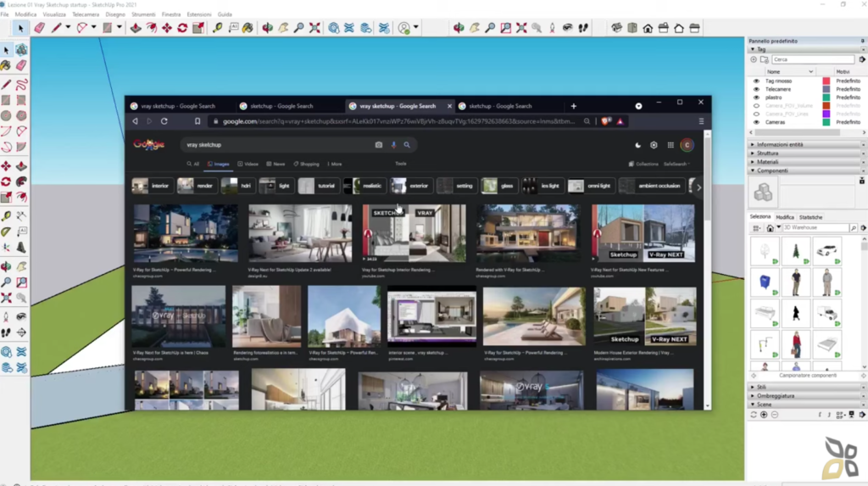Bookmark the page in browser toolbar

pyautogui.click(x=197, y=121)
